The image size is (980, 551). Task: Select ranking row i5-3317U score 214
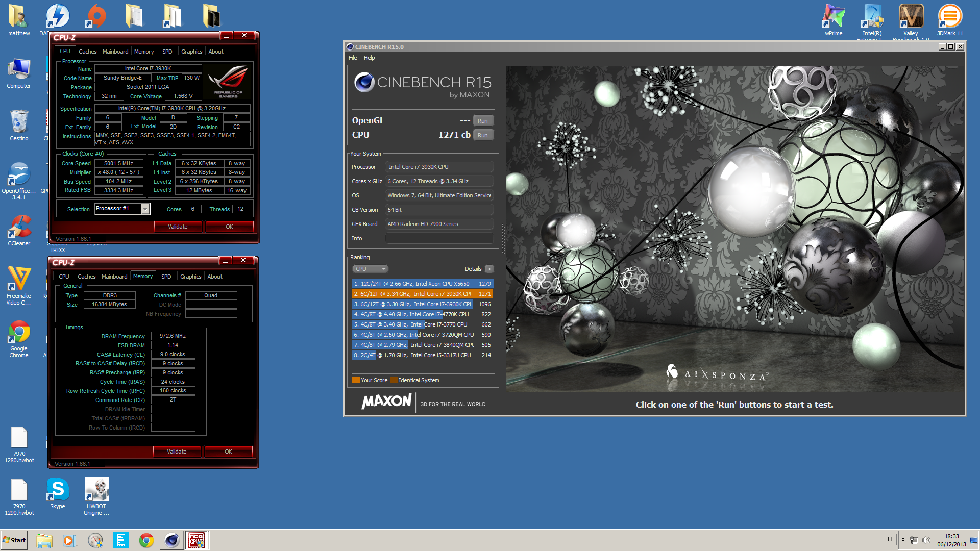(x=423, y=355)
